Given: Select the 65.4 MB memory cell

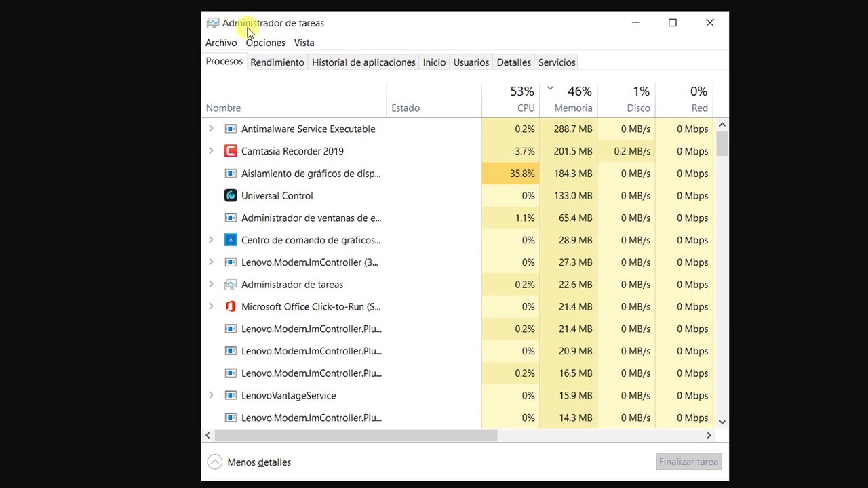Looking at the screenshot, I should pos(568,218).
